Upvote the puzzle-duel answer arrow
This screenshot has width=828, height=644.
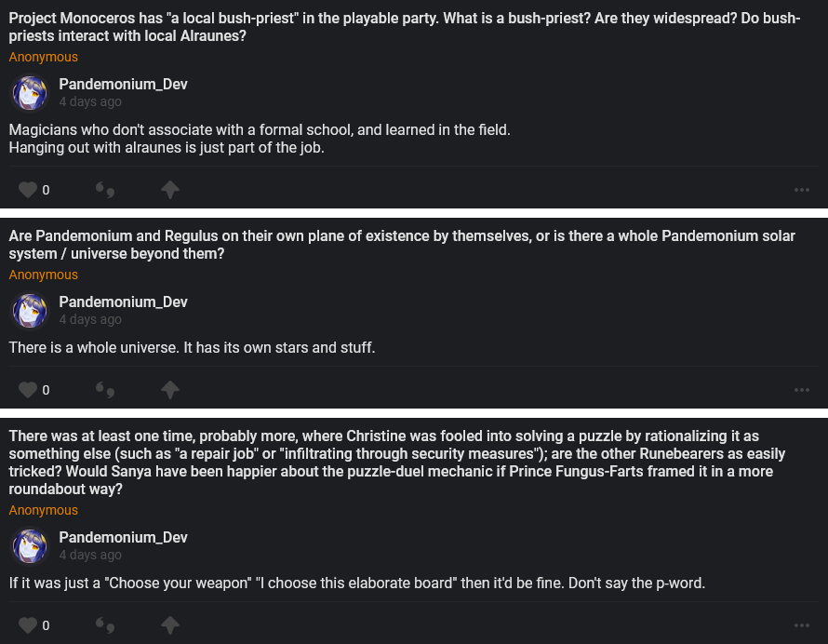pyautogui.click(x=169, y=624)
